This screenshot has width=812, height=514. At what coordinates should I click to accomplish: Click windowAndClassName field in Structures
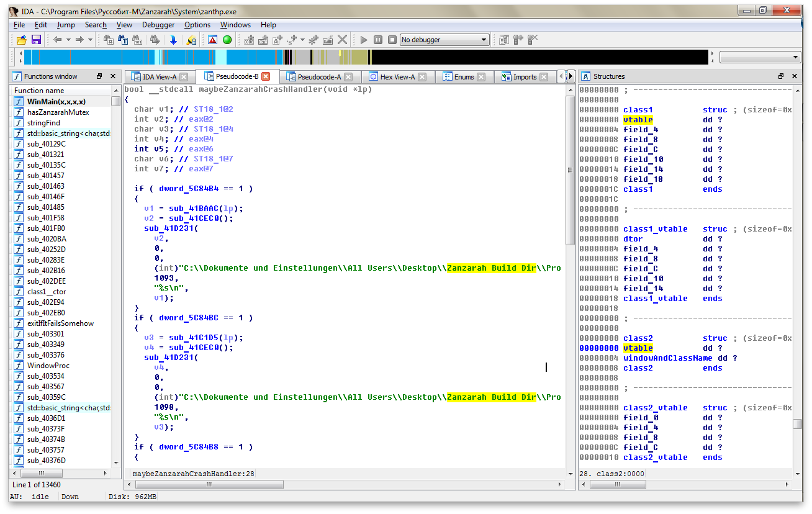tap(668, 358)
